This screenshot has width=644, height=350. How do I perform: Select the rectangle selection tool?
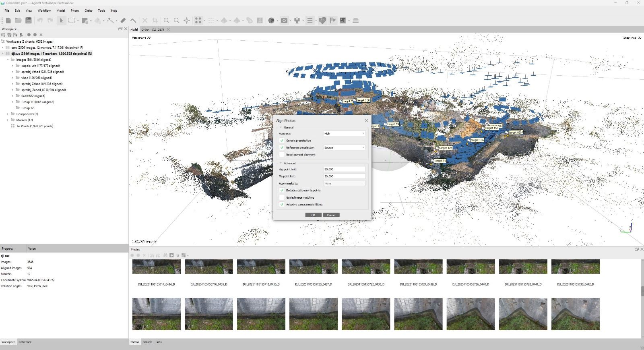(72, 21)
